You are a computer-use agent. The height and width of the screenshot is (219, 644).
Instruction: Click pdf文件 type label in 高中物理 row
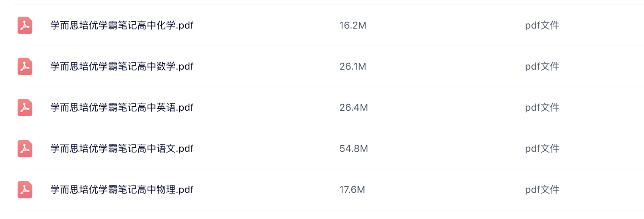click(542, 190)
